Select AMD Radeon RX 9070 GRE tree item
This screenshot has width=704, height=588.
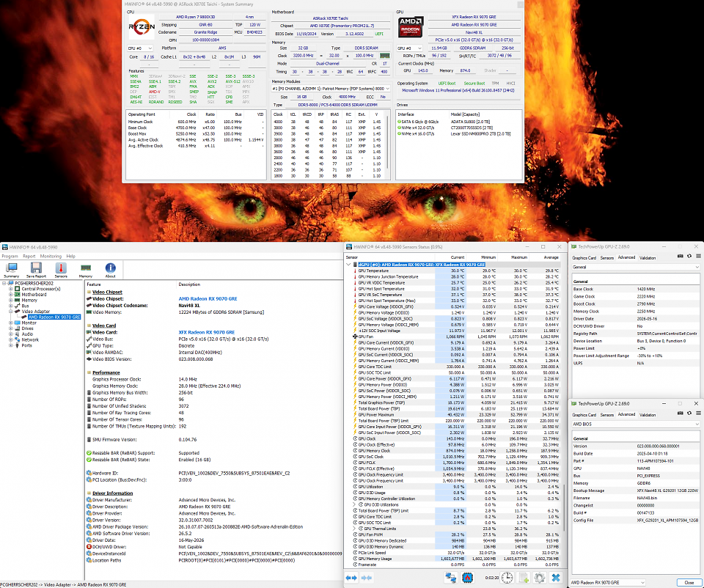(x=54, y=317)
